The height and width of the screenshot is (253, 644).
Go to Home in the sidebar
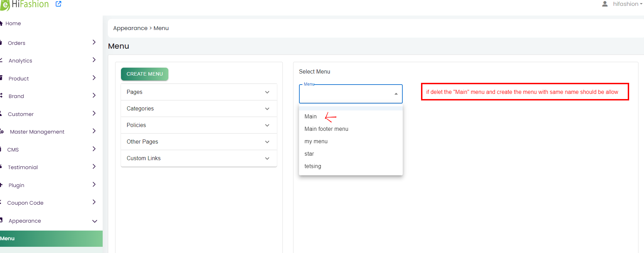13,23
